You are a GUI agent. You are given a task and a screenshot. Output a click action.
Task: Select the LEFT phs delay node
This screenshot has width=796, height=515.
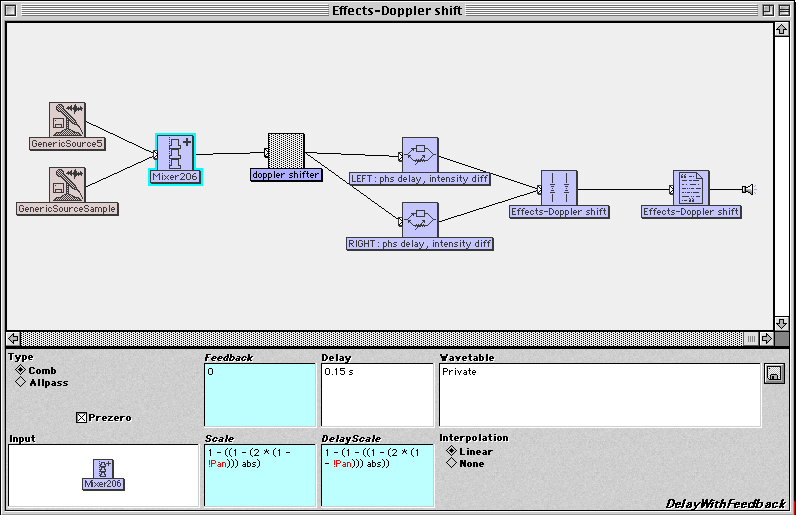point(420,155)
